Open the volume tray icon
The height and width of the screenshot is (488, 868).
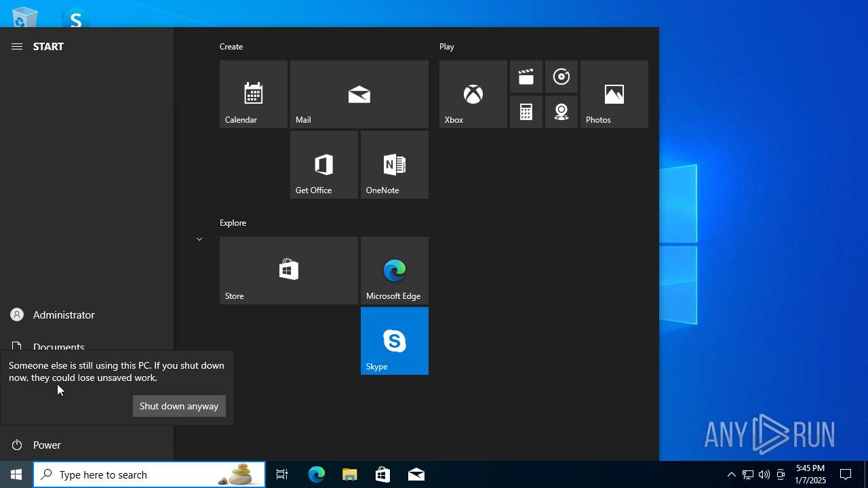point(764,474)
